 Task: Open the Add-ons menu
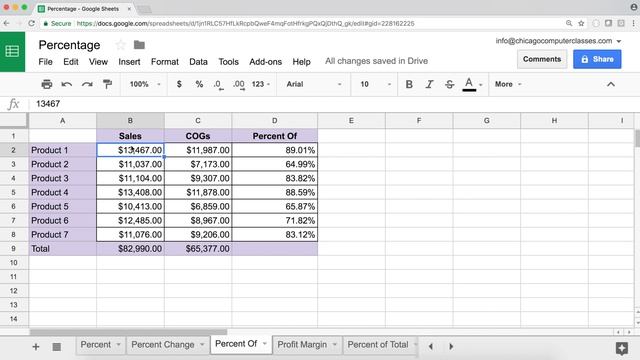tap(266, 62)
